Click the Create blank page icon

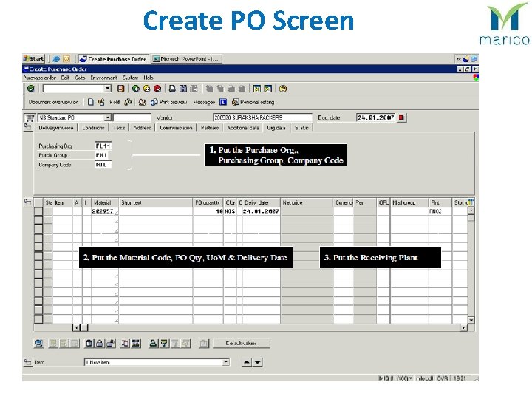coord(91,102)
